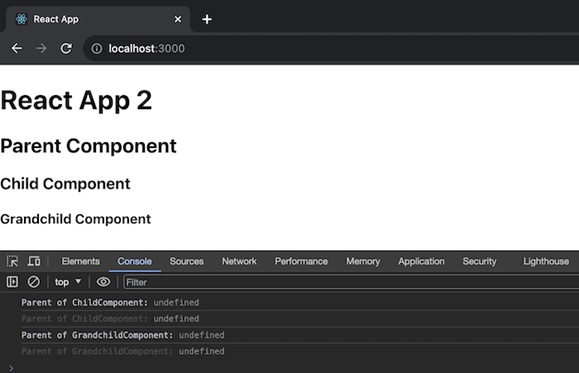Screen dimensions: 579x373
Task: Close the React App browser tab
Action: point(178,19)
